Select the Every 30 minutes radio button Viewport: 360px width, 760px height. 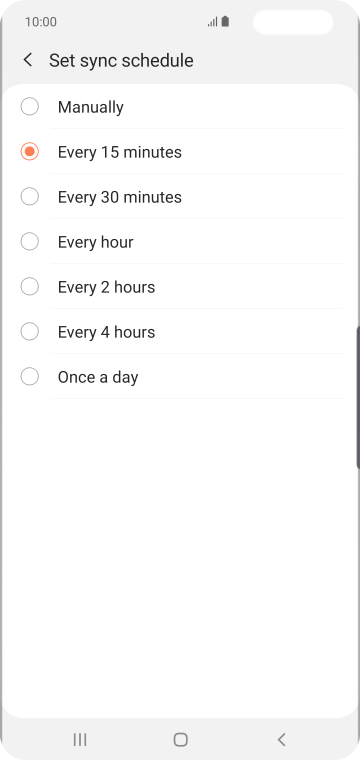pyautogui.click(x=30, y=197)
